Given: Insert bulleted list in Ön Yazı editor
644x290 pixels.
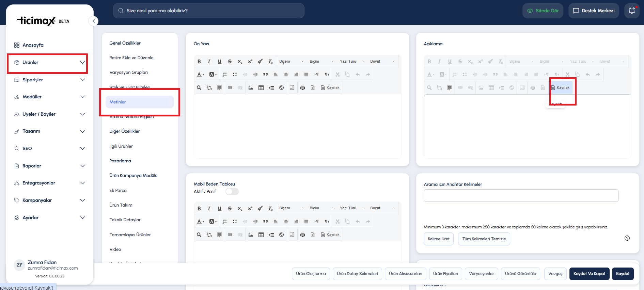Looking at the screenshot, I should [x=235, y=75].
